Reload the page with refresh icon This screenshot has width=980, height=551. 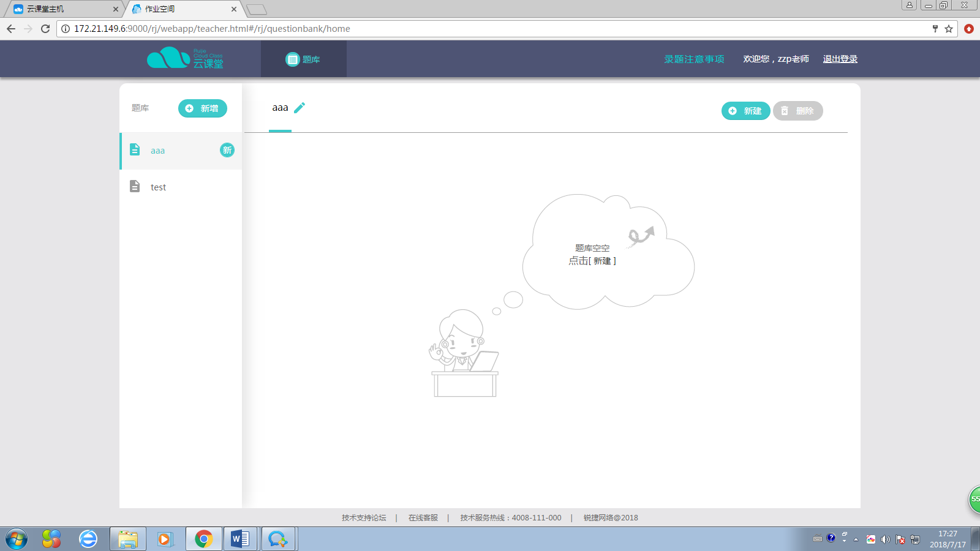pos(45,29)
